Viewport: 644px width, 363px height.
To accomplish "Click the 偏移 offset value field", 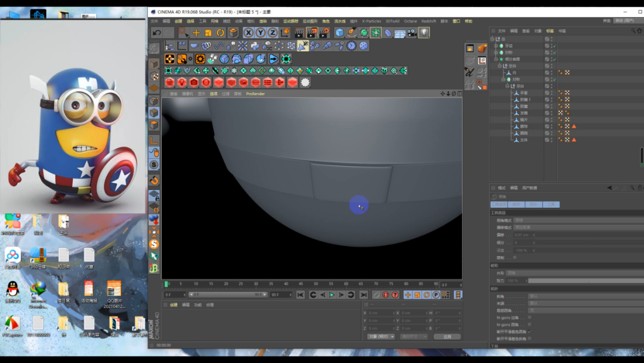I will (525, 235).
